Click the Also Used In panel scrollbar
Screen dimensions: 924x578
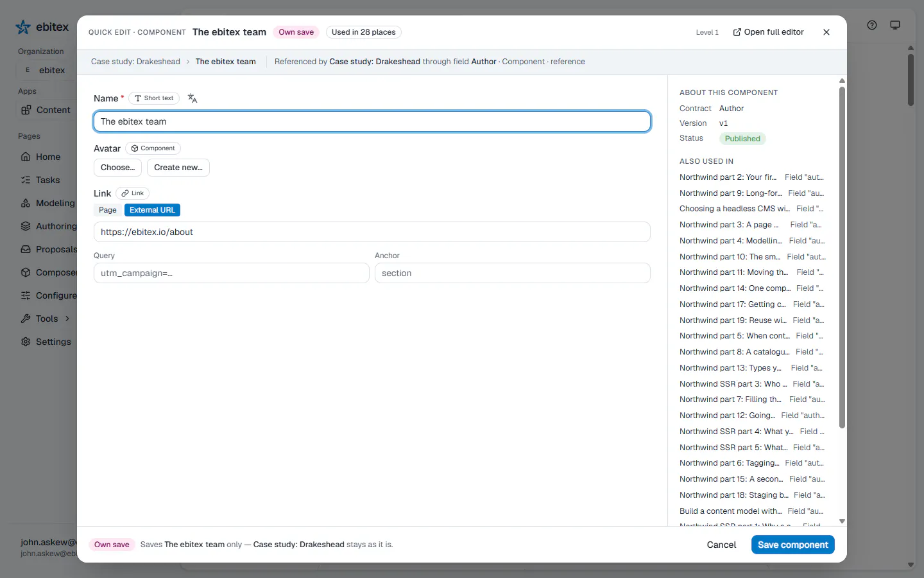pyautogui.click(x=842, y=257)
